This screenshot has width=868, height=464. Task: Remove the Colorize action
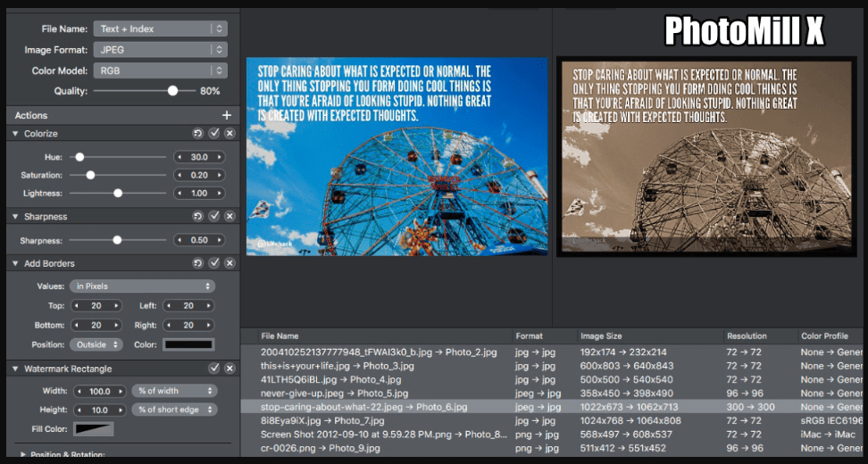(230, 133)
